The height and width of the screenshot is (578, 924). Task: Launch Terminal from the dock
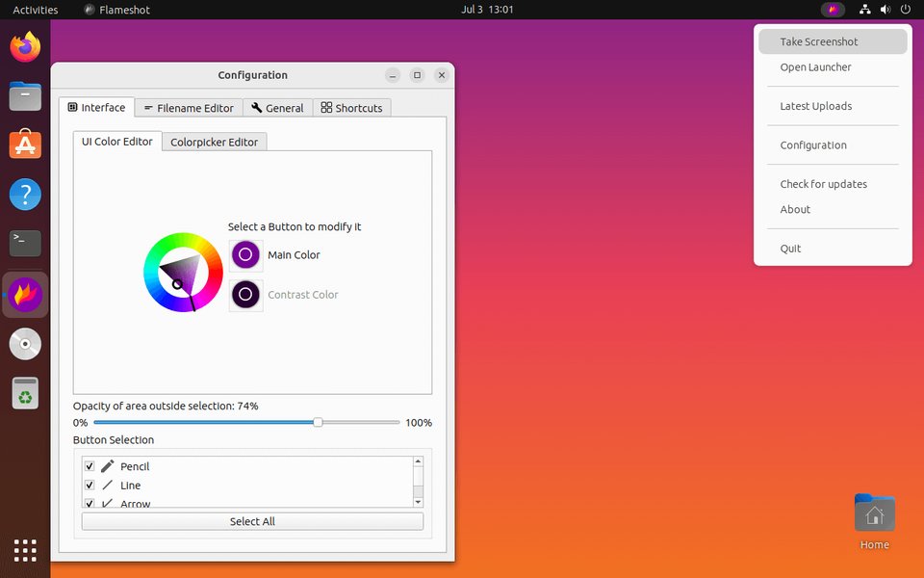pyautogui.click(x=25, y=243)
